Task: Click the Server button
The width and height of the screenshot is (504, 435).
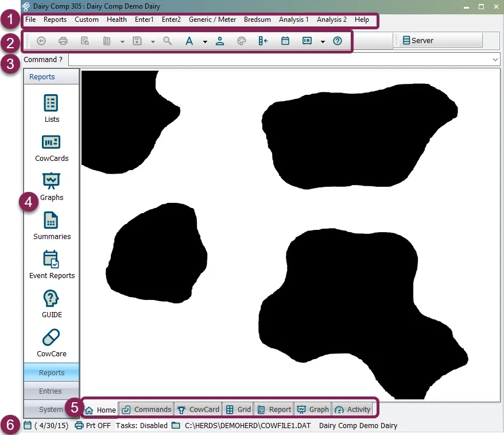Action: coord(440,41)
